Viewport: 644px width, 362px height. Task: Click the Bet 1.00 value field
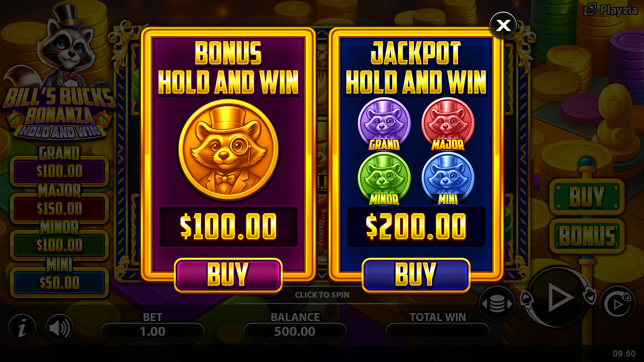[x=153, y=331]
